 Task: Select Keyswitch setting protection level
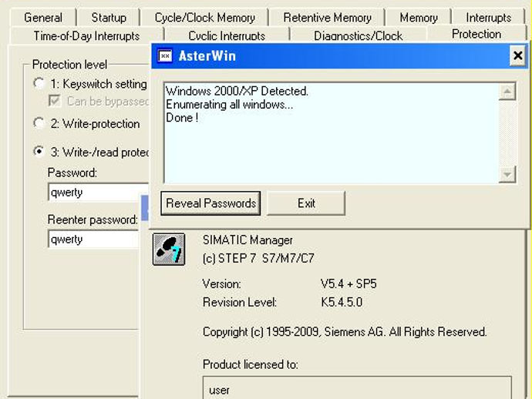[39, 83]
